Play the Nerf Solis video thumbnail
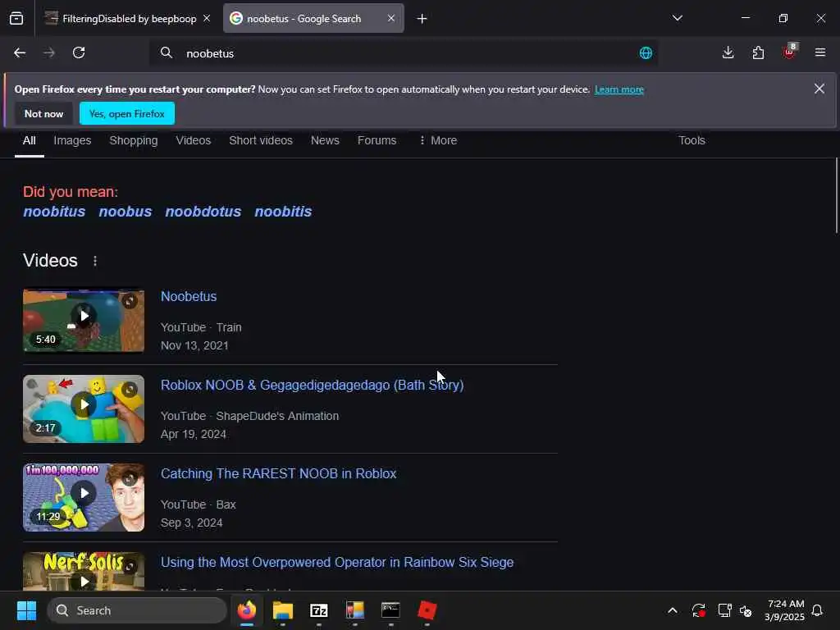 tap(84, 572)
